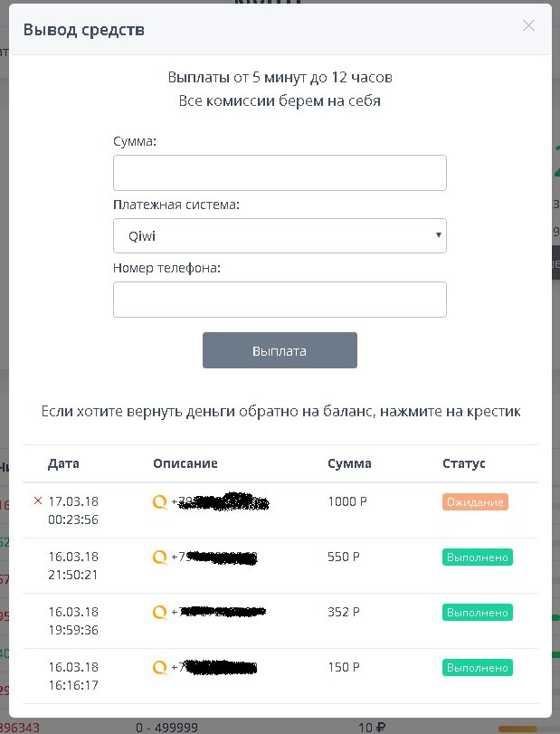Cancel the pending withdrawal with the red cross
The image size is (560, 734).
[x=37, y=500]
